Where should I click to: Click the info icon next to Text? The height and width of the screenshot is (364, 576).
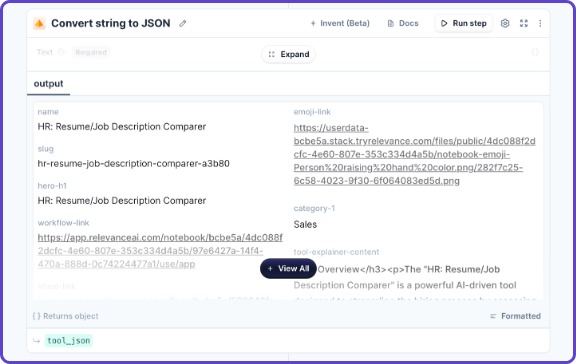tap(61, 52)
